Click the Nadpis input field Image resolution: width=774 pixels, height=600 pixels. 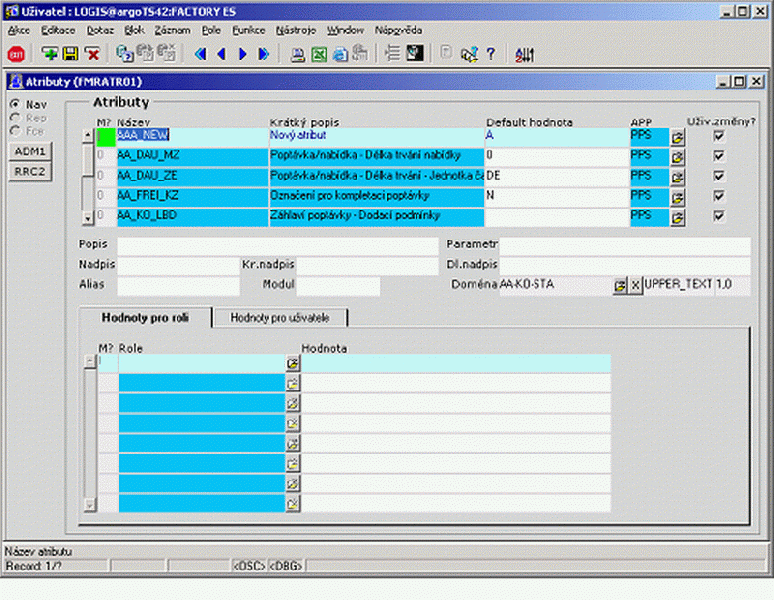coord(178,265)
